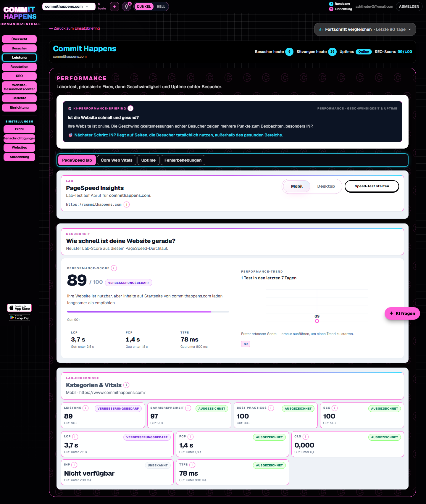Switch theme to Hell
Viewport: 426px width, 504px height.
[x=161, y=7]
